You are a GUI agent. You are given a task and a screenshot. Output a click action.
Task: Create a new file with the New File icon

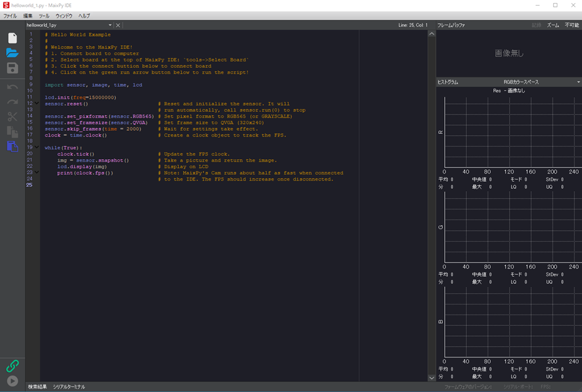pyautogui.click(x=12, y=38)
